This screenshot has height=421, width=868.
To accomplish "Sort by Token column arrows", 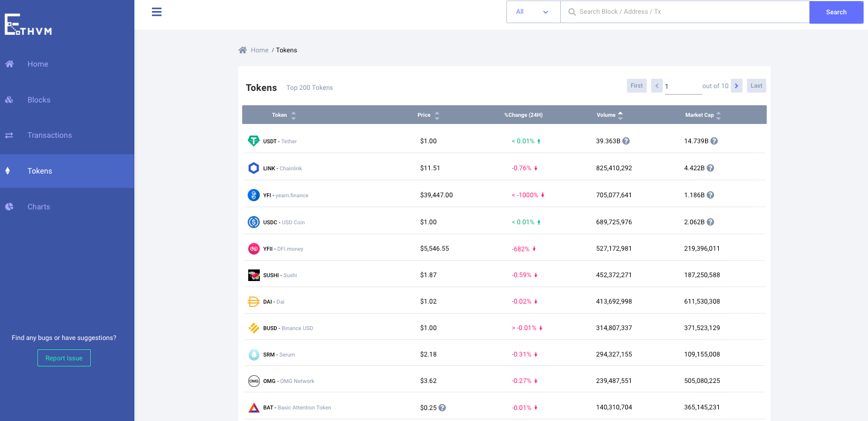I will (x=294, y=115).
